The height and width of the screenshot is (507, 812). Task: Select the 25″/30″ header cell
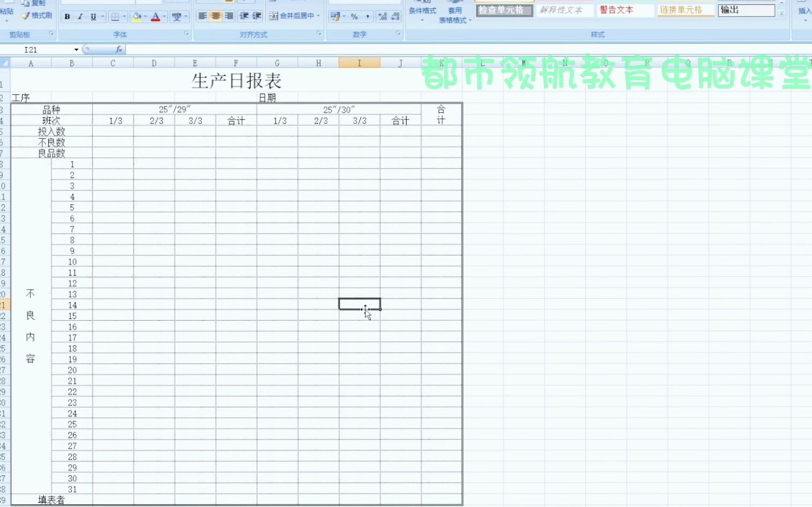point(339,109)
